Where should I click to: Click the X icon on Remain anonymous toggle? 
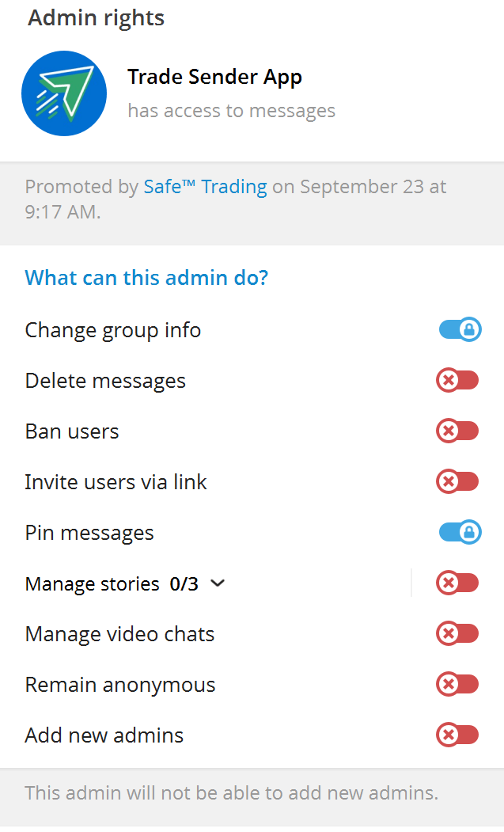[449, 684]
